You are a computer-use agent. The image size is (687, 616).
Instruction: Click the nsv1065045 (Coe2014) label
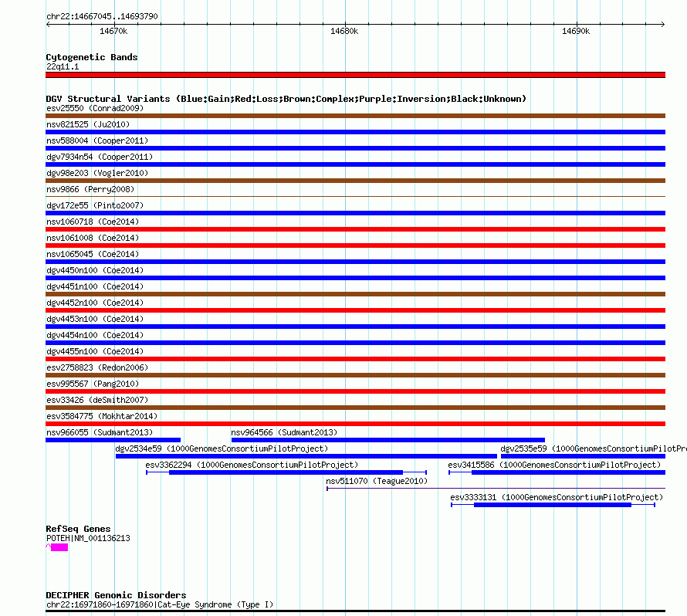[93, 254]
